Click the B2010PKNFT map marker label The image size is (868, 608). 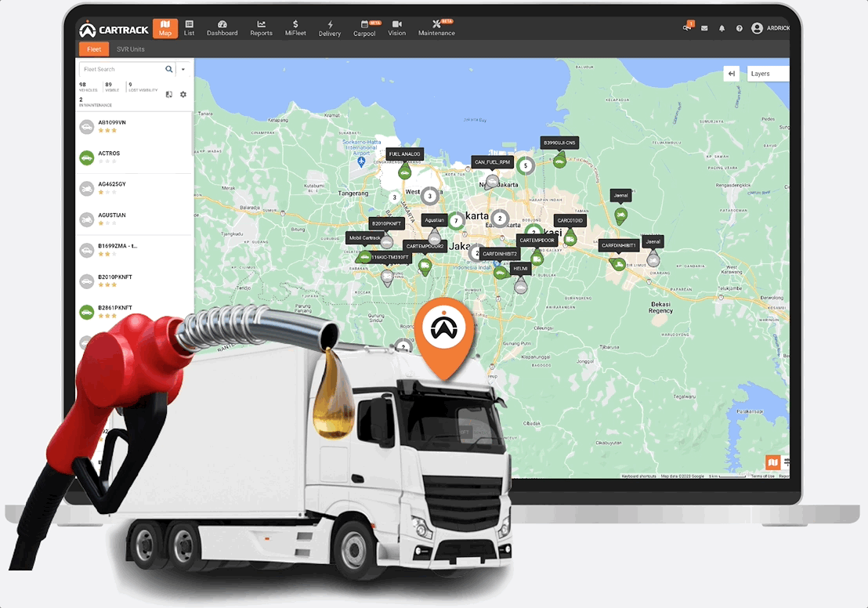(386, 224)
